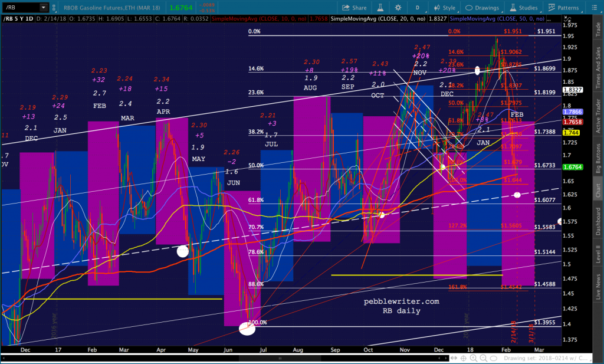The height and width of the screenshot is (364, 604).
Task: Open the Live News side tab
Action: 598,287
